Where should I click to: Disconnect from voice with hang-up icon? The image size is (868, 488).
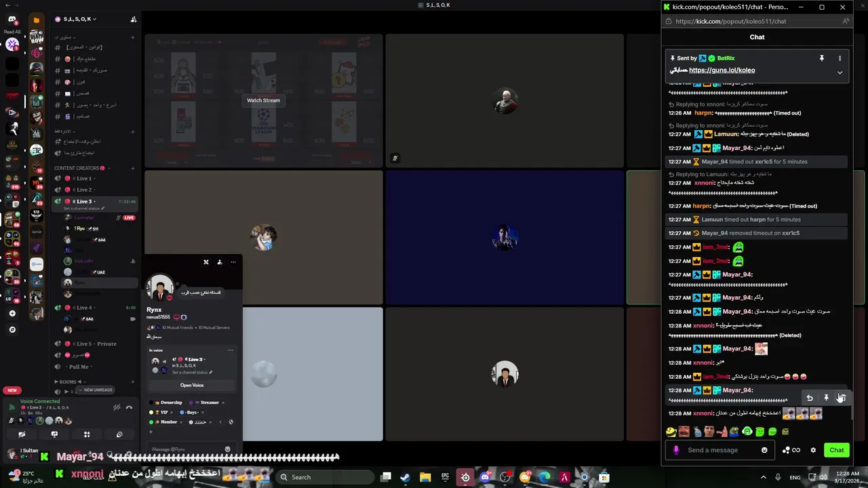pyautogui.click(x=130, y=407)
